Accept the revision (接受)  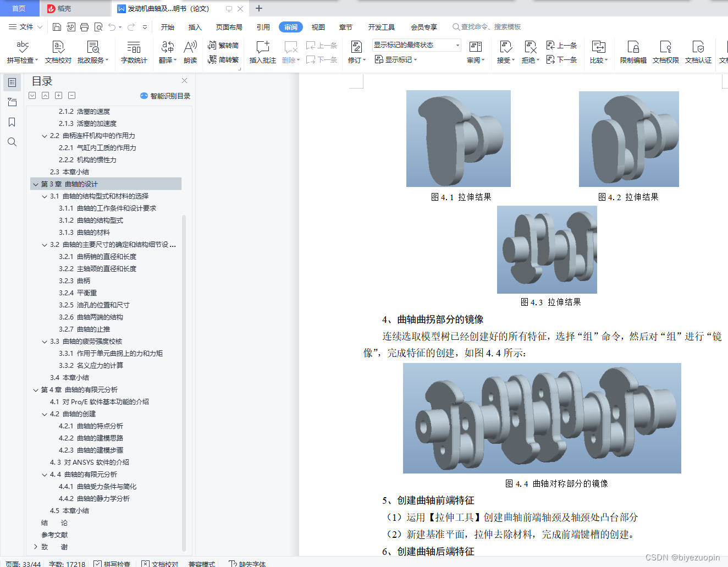coord(505,52)
